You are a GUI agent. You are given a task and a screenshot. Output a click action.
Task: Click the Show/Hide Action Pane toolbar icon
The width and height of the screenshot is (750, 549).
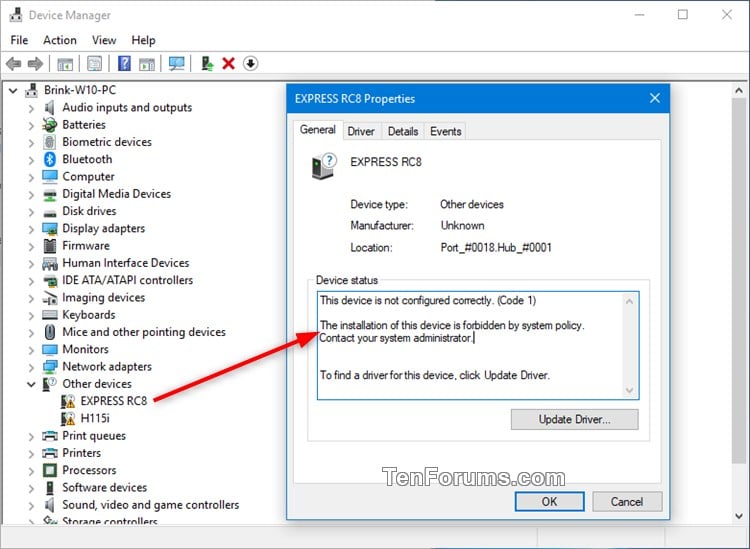pos(147,63)
